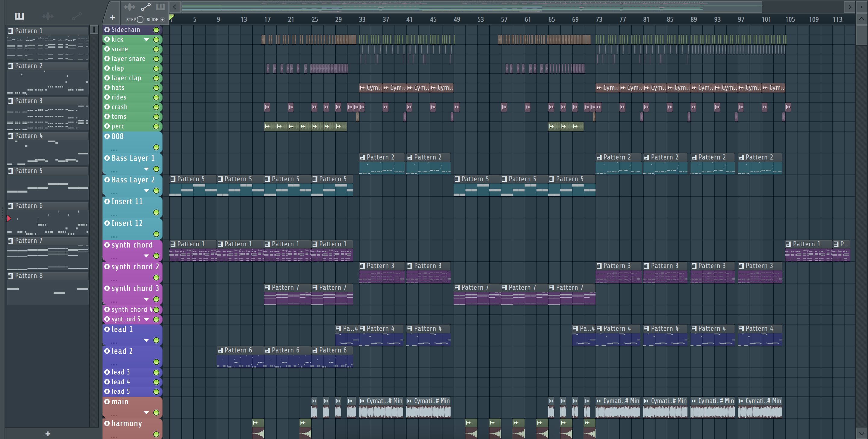
Task: Select the toms track label
Action: (x=119, y=117)
